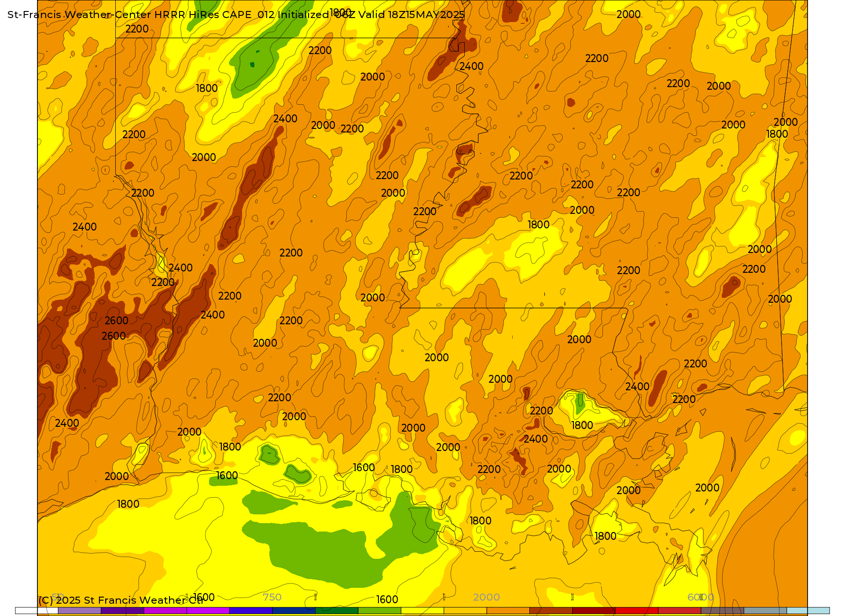Click the HRRR HiRes CAPE map title
This screenshot has width=845, height=616.
[236, 15]
